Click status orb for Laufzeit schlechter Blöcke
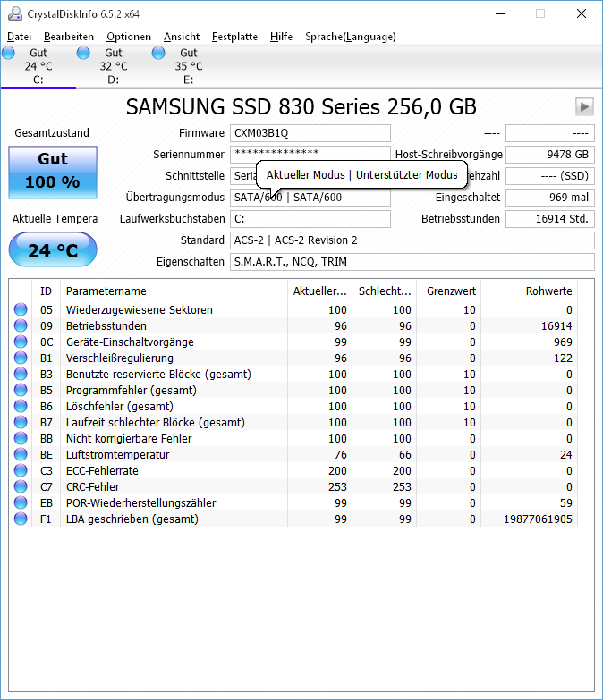The width and height of the screenshot is (603, 700). click(21, 422)
